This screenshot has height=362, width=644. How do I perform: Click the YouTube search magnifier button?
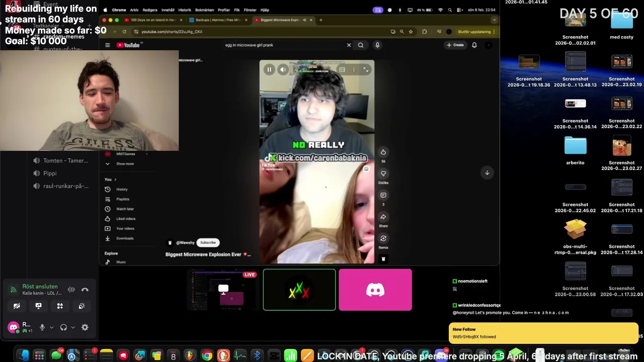[x=361, y=45]
